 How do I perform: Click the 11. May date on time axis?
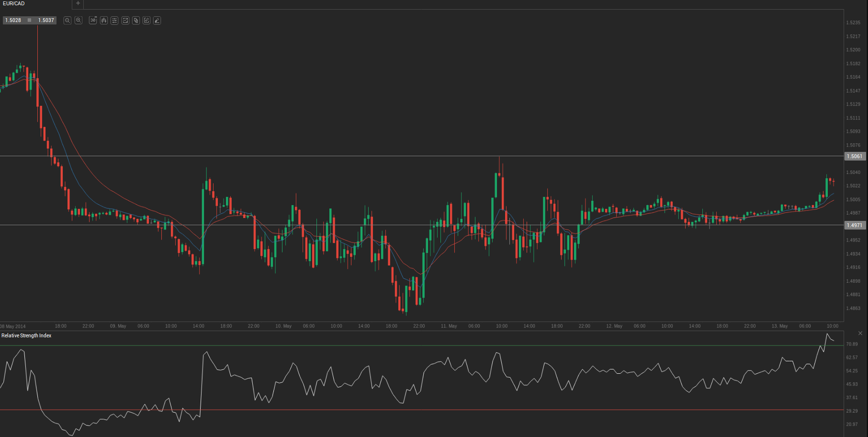click(449, 326)
